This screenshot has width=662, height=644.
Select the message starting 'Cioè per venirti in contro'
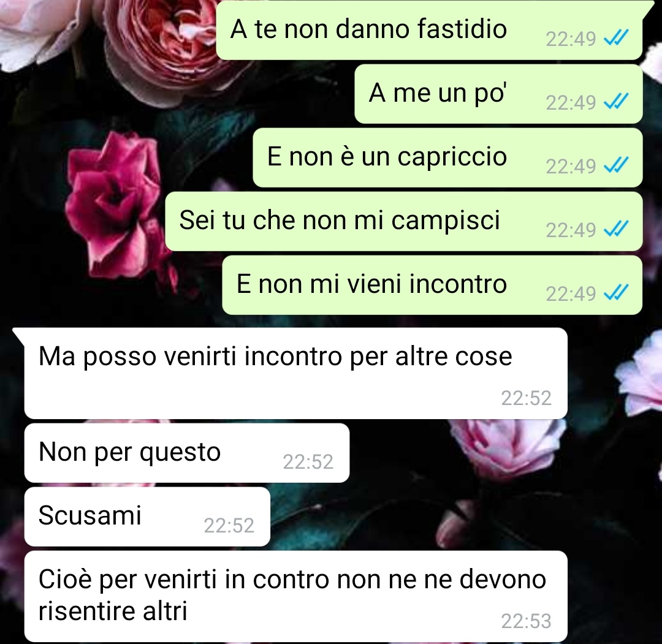click(295, 596)
